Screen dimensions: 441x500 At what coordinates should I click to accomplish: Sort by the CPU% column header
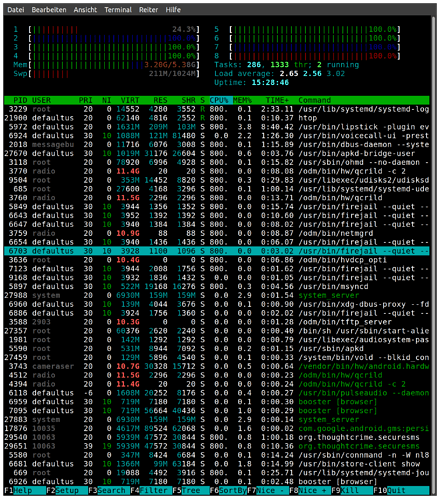click(x=219, y=100)
